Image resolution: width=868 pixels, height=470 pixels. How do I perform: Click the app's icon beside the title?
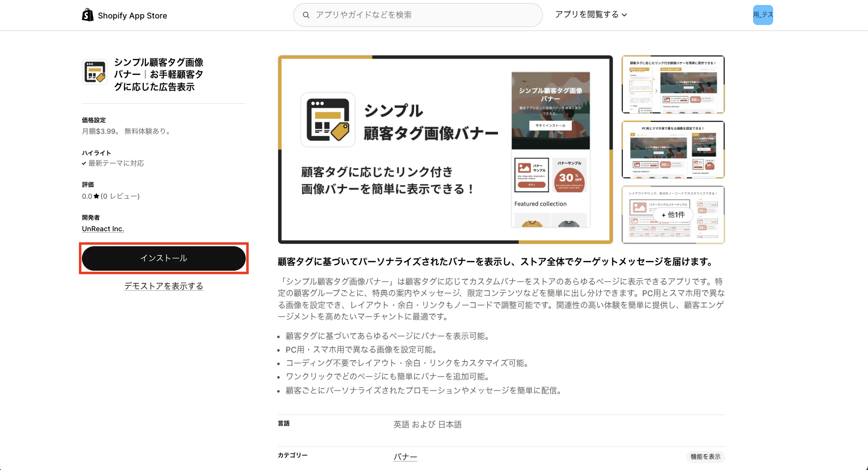pyautogui.click(x=94, y=71)
